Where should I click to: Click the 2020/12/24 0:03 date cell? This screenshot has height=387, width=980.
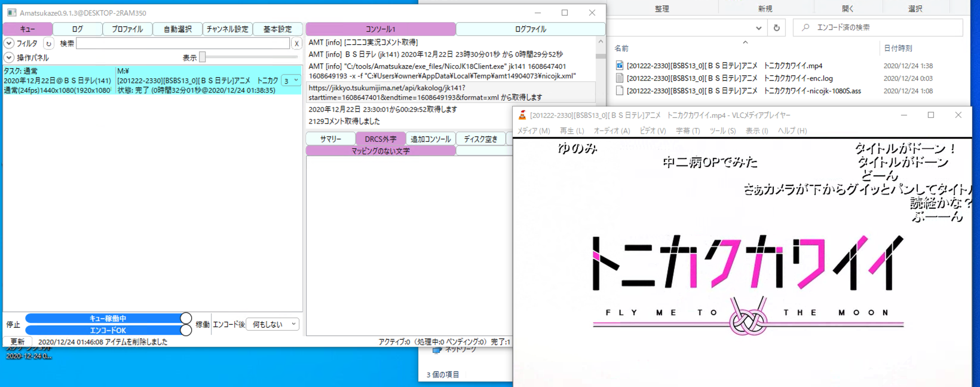(x=908, y=78)
